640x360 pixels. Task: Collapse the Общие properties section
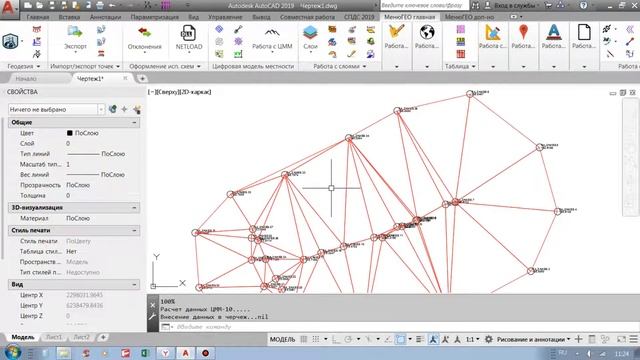[134, 122]
